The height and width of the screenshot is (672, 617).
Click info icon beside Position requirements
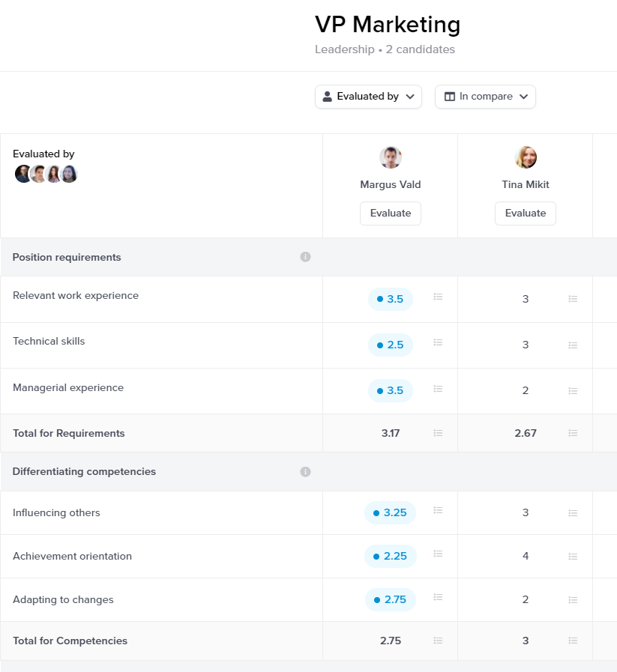click(x=305, y=257)
